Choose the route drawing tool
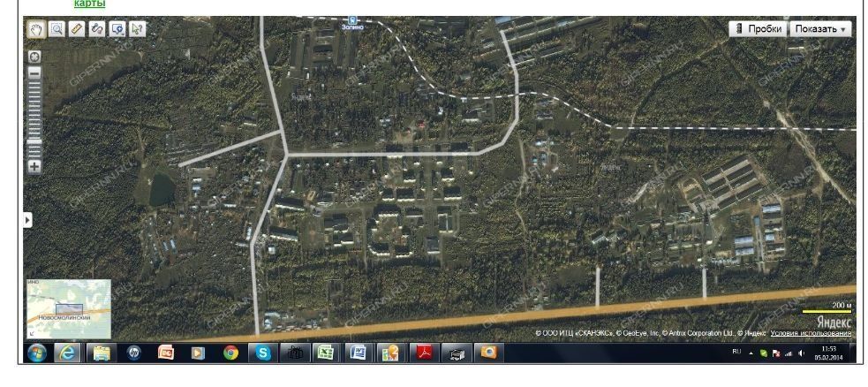The image size is (868, 387). [x=96, y=28]
